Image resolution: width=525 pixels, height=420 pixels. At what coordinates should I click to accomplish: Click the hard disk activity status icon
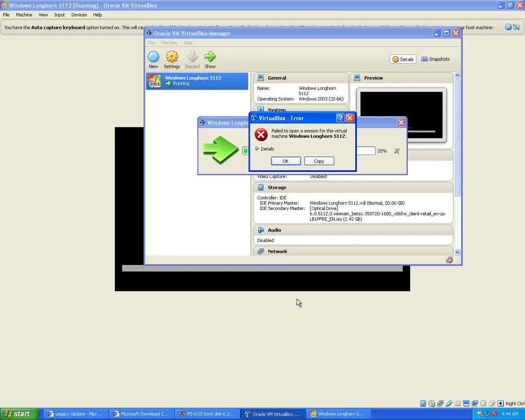click(x=423, y=404)
